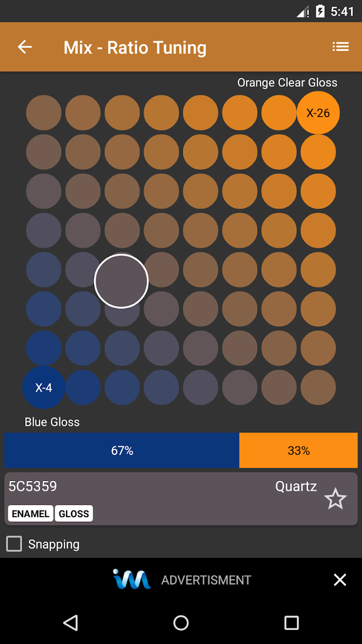Tap the white-outlined selected mix circle

(121, 281)
